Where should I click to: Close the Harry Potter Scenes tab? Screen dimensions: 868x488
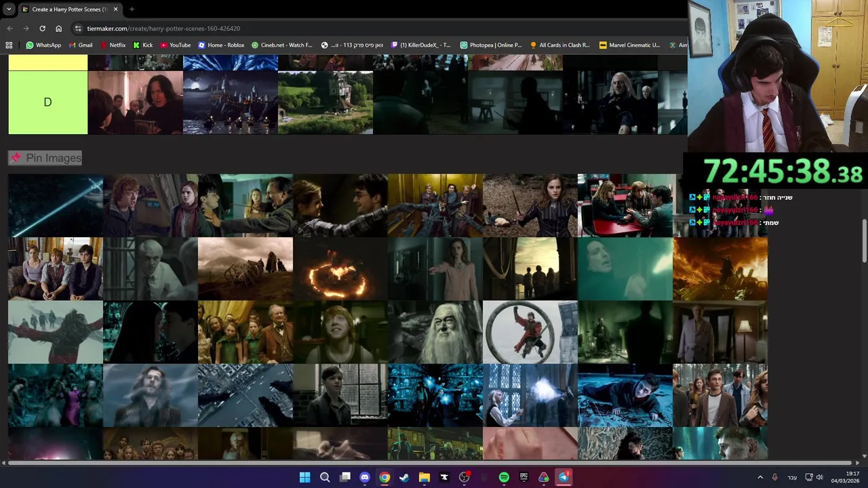pyautogui.click(x=115, y=9)
